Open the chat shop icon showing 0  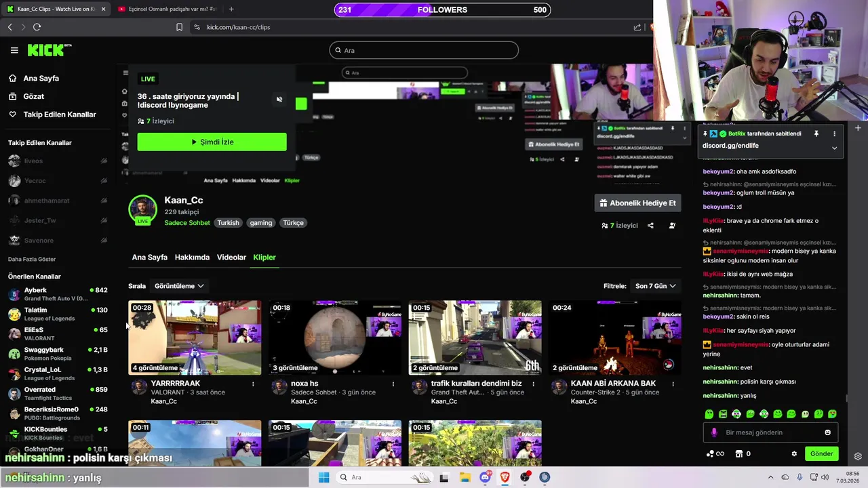(743, 454)
